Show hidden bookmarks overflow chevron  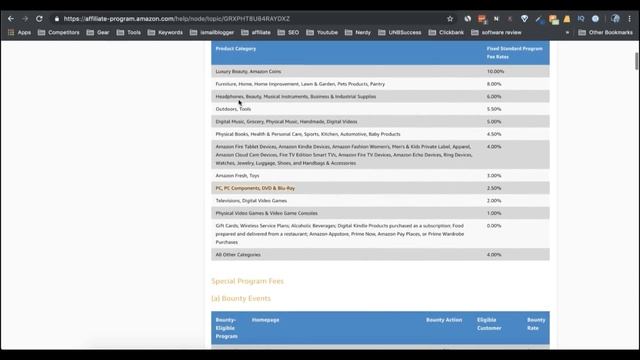[567, 32]
